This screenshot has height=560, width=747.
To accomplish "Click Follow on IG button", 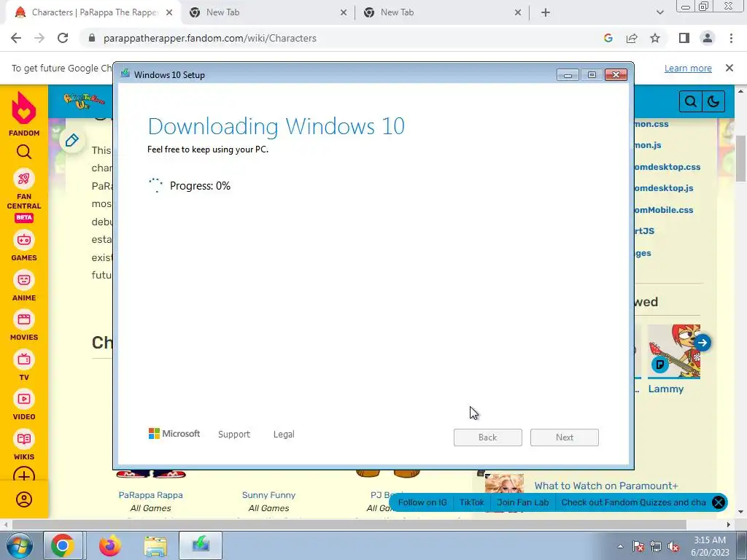I will click(x=422, y=502).
